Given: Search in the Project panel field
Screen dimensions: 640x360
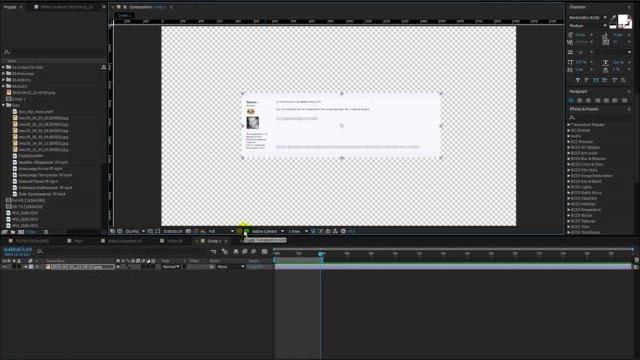Looking at the screenshot, I should (x=55, y=52).
